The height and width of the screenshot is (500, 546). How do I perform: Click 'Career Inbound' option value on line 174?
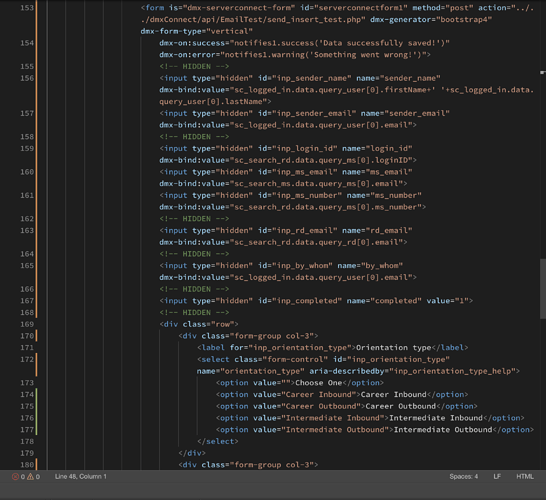coord(319,395)
